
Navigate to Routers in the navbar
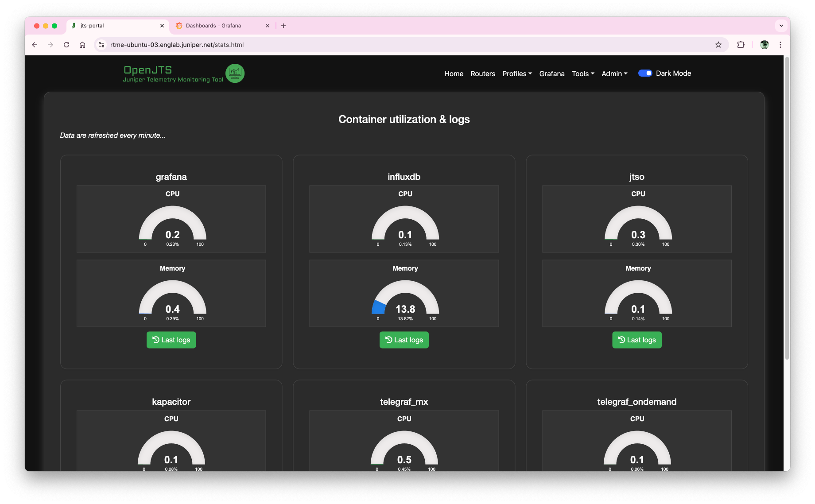tap(483, 74)
